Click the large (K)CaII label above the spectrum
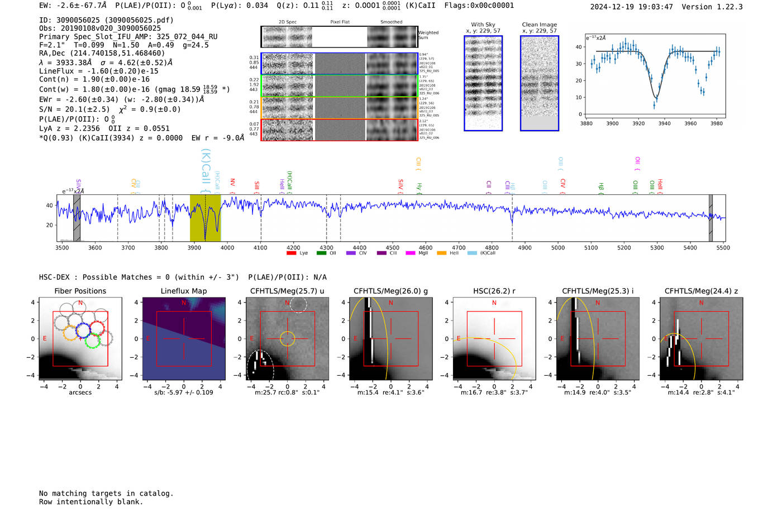782x532 pixels. pyautogui.click(x=206, y=171)
